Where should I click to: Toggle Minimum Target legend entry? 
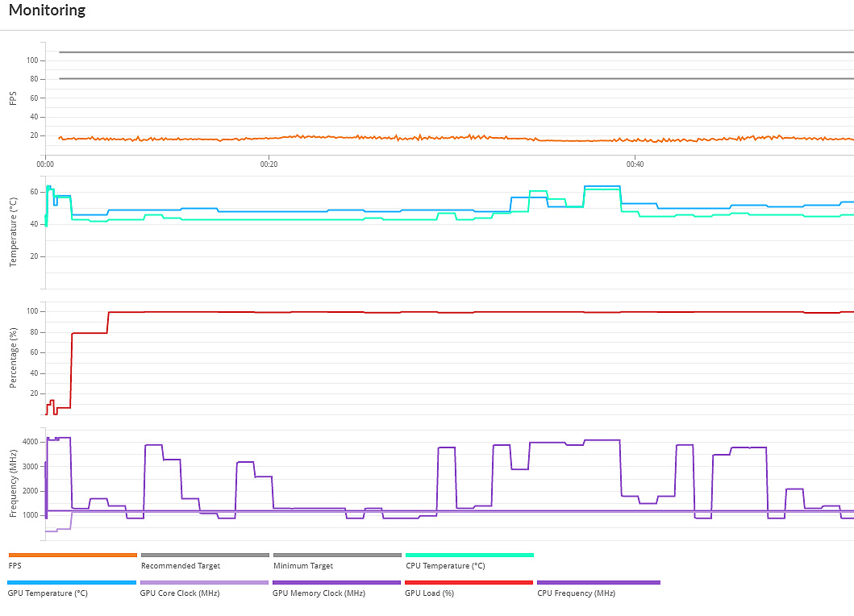coord(337,555)
